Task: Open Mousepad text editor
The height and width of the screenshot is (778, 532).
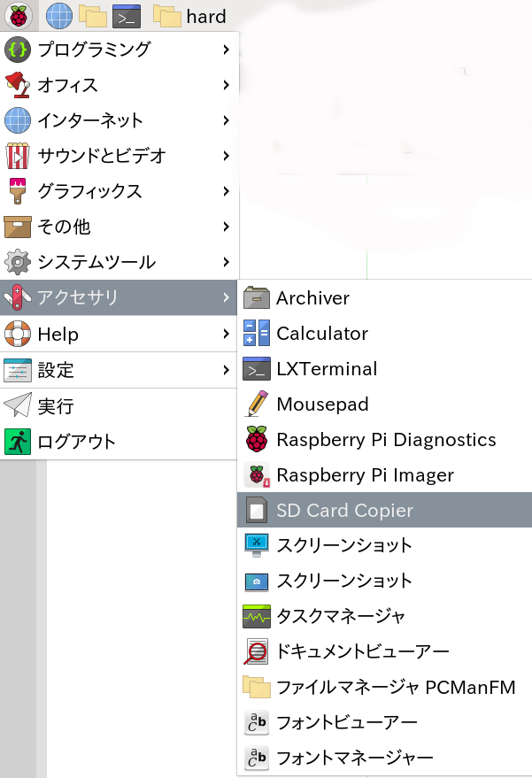Action: coord(384,404)
